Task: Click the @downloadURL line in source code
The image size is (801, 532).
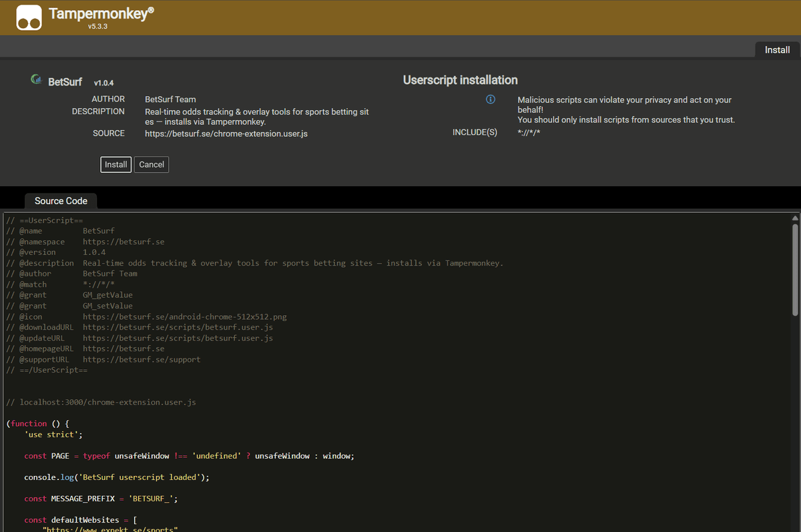Action: (140, 327)
